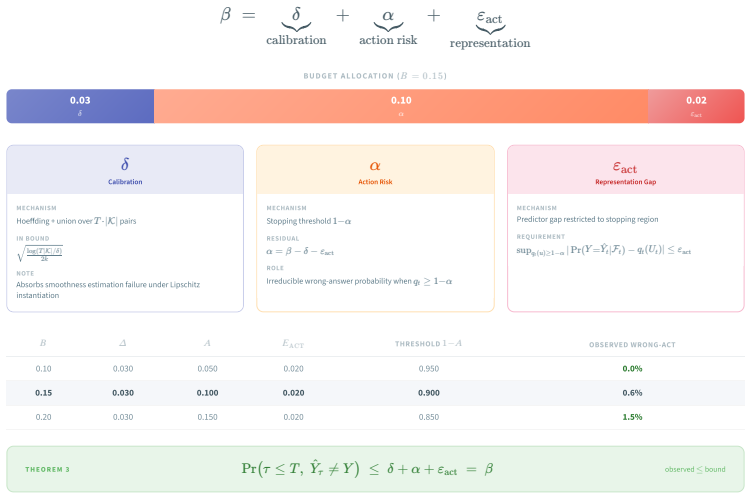This screenshot has height=499, width=751.
Task: Click the Budget Allocation heading
Action: [x=375, y=76]
